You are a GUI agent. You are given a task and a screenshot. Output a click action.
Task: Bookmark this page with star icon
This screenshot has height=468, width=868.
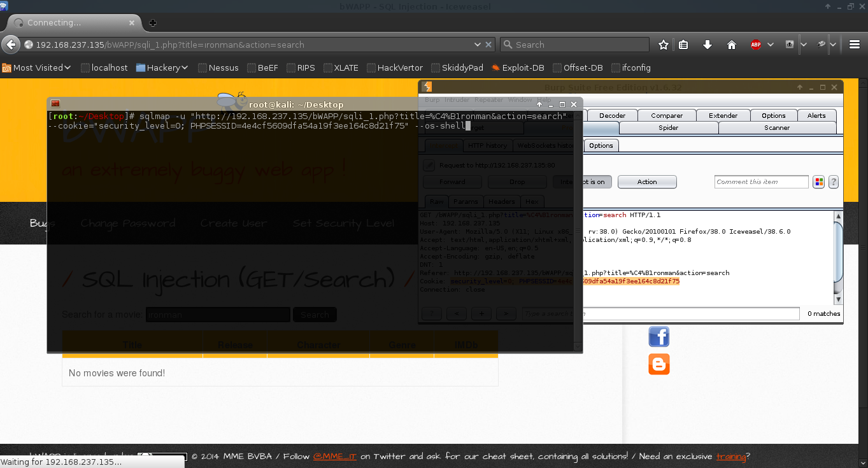(x=664, y=45)
